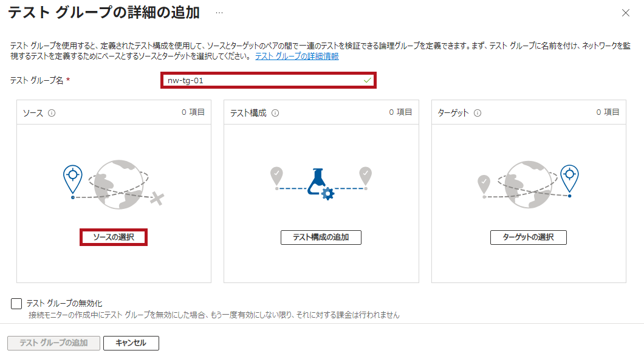Click the 0 項目 count in ソース card

193,112
